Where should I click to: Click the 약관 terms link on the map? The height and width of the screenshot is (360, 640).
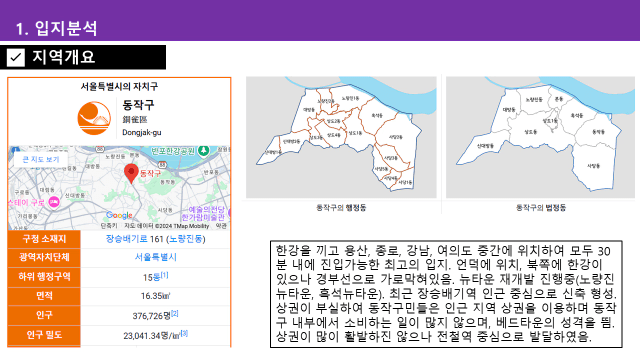pyautogui.click(x=221, y=226)
